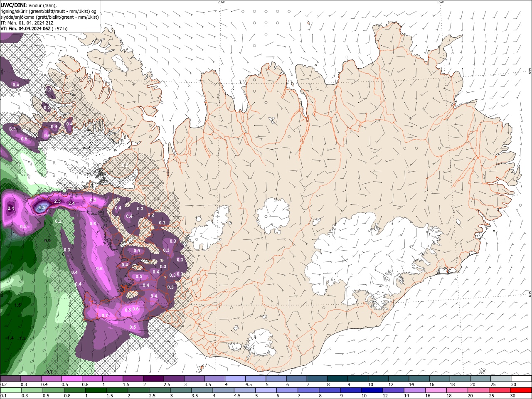Pick the deep blue 10–12 bottom legend swatch
The height and width of the screenshot is (399, 532).
pos(371,390)
